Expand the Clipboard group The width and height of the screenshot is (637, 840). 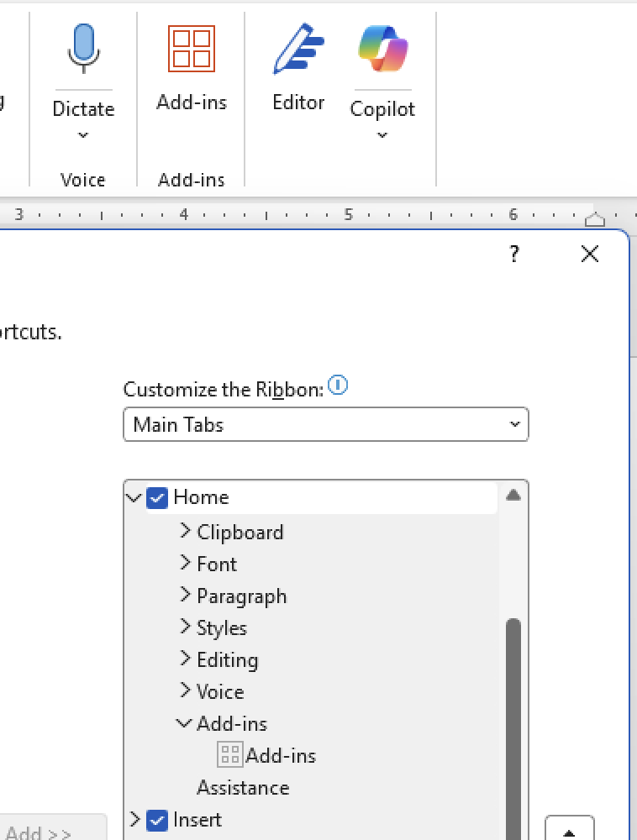(x=185, y=531)
